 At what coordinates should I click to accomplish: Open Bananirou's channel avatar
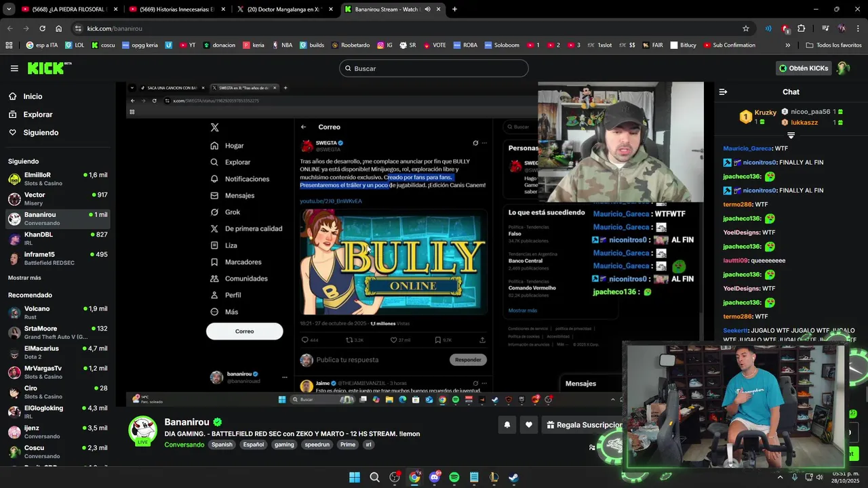pyautogui.click(x=143, y=430)
